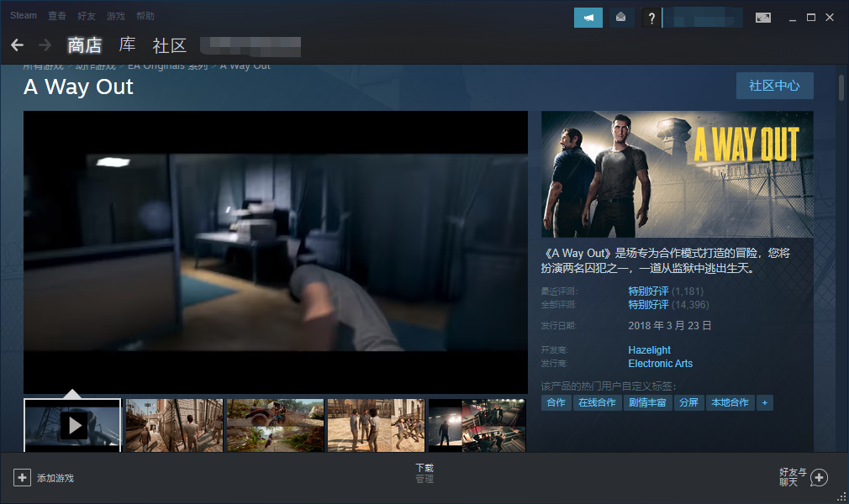Click the page vertical scrollbar

841,87
